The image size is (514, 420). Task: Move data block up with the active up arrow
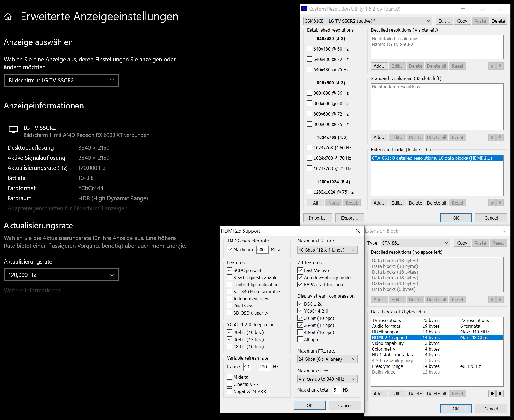[x=492, y=394]
